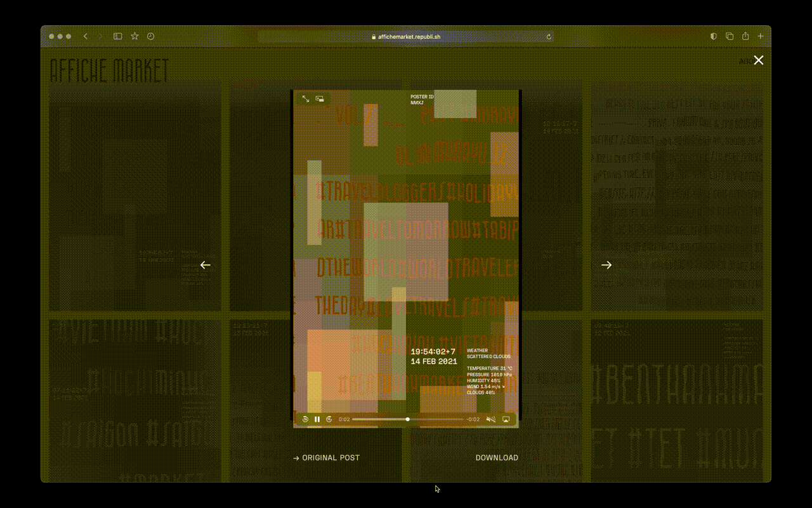Click the POSTER ID label

click(422, 97)
